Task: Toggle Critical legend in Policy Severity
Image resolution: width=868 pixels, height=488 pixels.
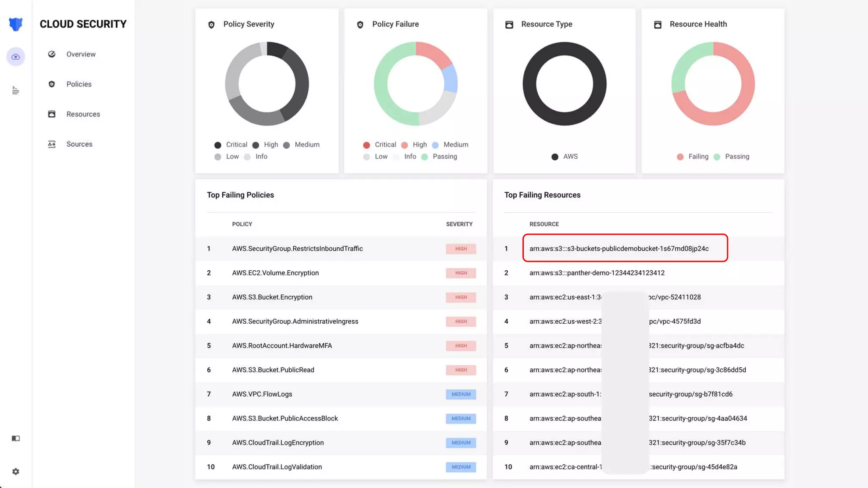Action: 231,145
